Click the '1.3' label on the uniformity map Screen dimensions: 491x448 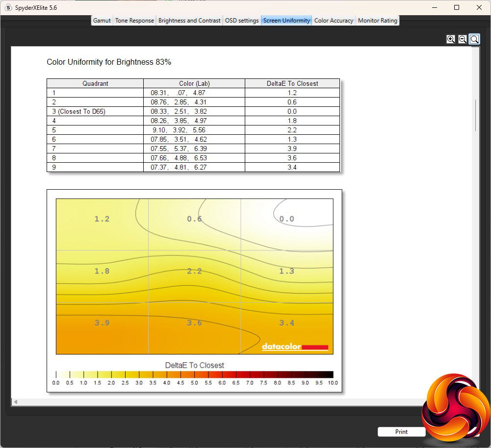[286, 271]
